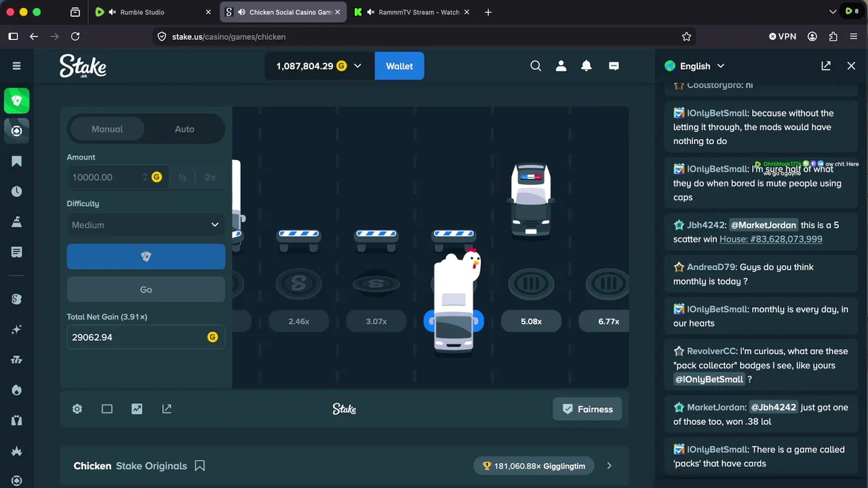868x488 pixels.
Task: Open the user profile icon
Action: point(561,66)
